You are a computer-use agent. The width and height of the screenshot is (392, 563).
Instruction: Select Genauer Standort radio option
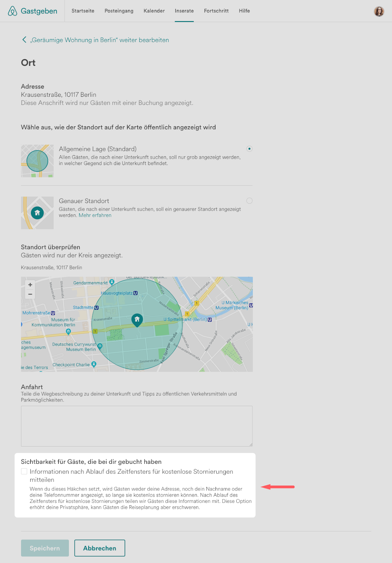tap(249, 201)
